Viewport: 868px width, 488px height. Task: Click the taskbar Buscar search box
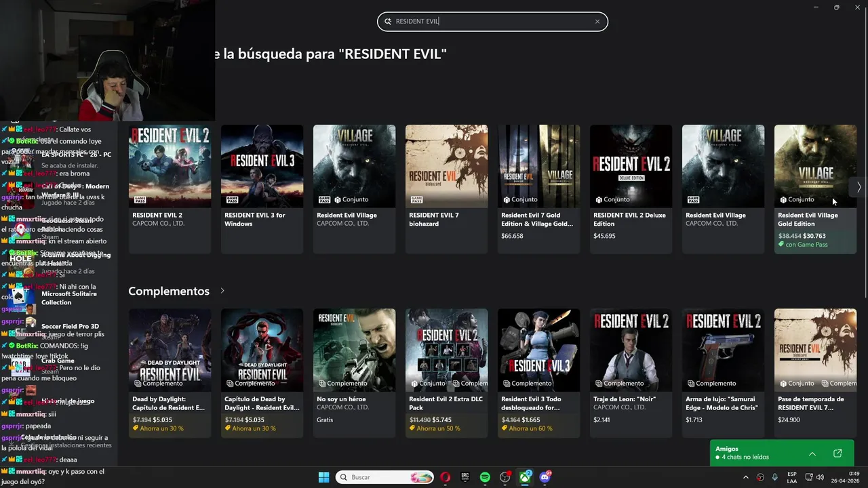click(x=384, y=477)
